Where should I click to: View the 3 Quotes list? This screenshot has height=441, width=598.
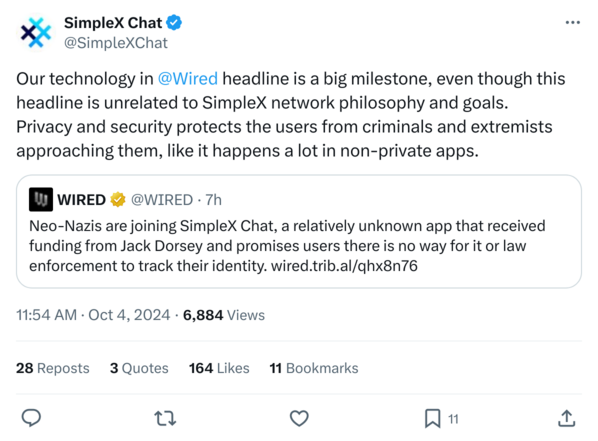tap(139, 368)
